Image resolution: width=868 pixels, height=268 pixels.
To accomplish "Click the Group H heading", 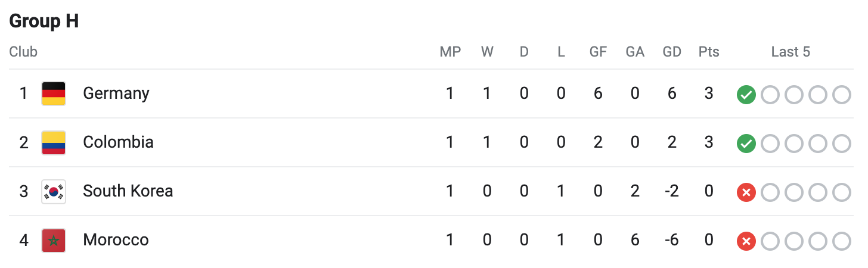I will point(44,21).
